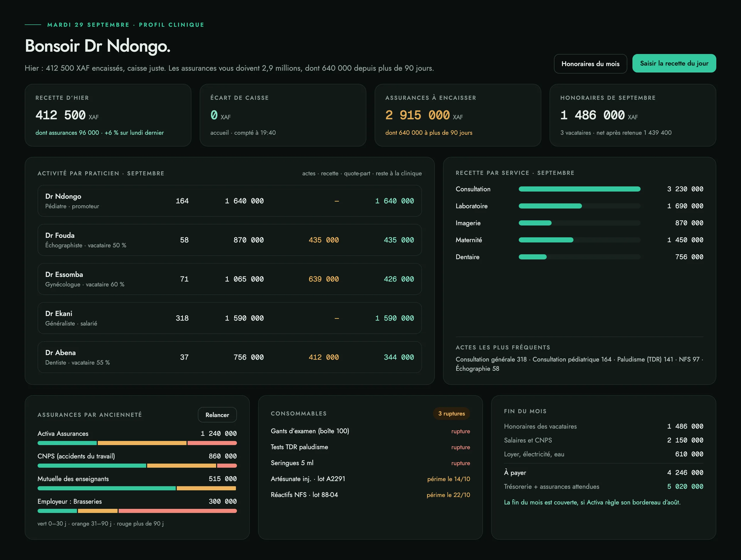This screenshot has height=560, width=741.
Task: Click the Loyer, électricité, eau line
Action: (x=603, y=454)
